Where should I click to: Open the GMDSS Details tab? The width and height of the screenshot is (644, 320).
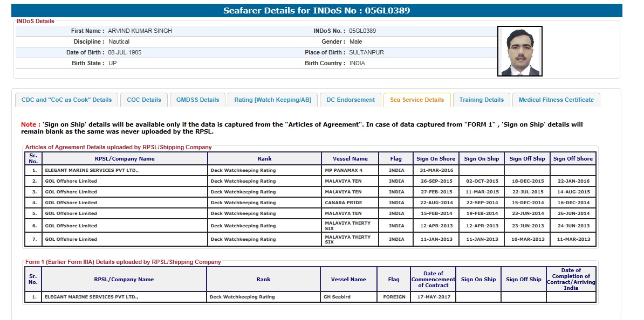pyautogui.click(x=198, y=100)
